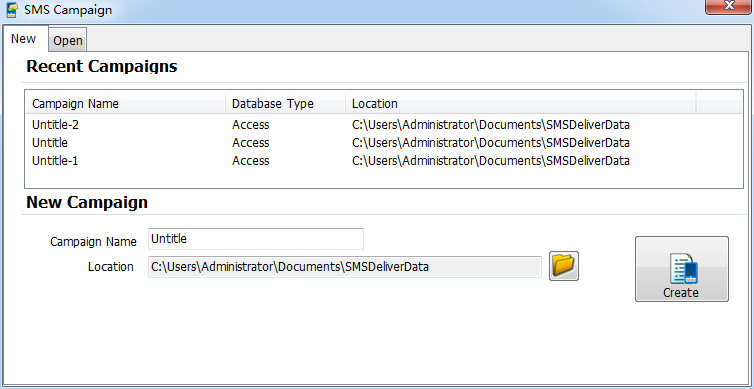Click the SMS Campaign title bar icon
Image resolution: width=754 pixels, height=389 pixels.
tap(12, 9)
